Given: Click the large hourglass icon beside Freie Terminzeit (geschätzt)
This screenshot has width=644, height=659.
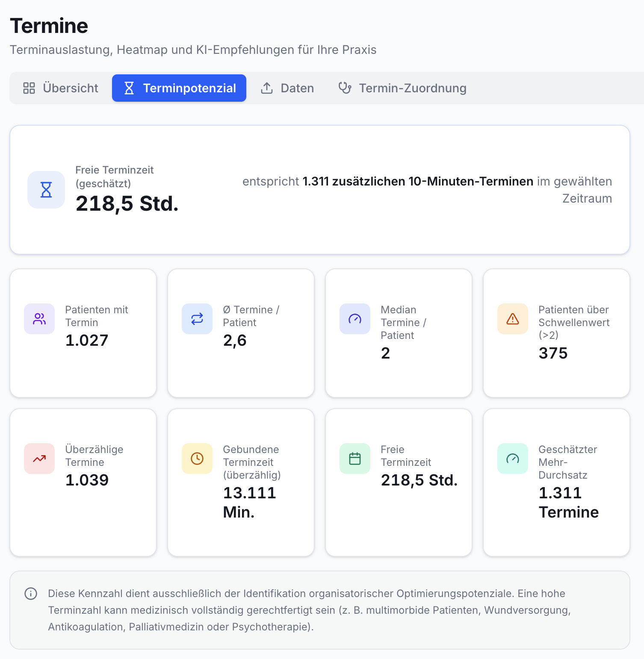Looking at the screenshot, I should click(x=46, y=190).
